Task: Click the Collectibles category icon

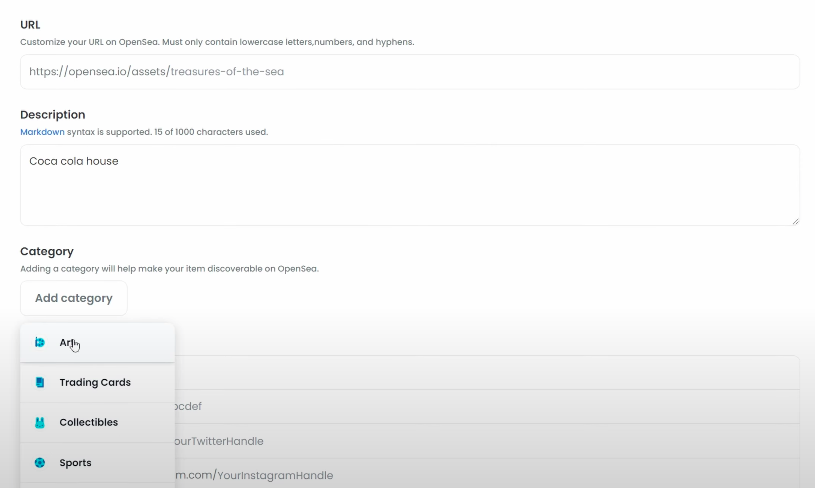Action: point(40,423)
